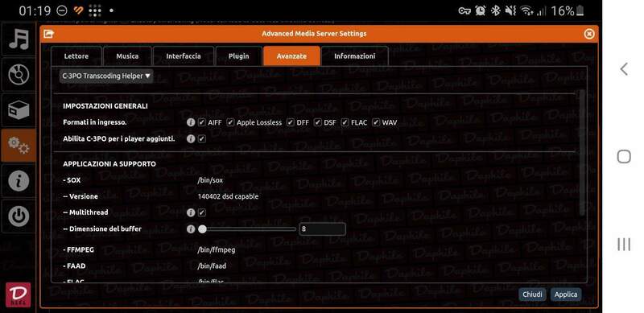Click the /bin/faad path text

(212, 266)
